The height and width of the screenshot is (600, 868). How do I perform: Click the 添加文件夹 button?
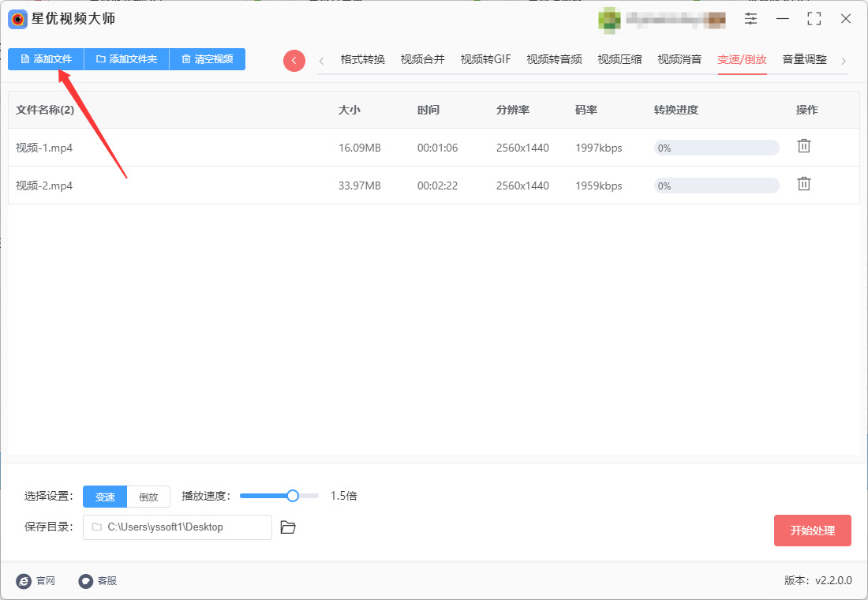pos(126,58)
